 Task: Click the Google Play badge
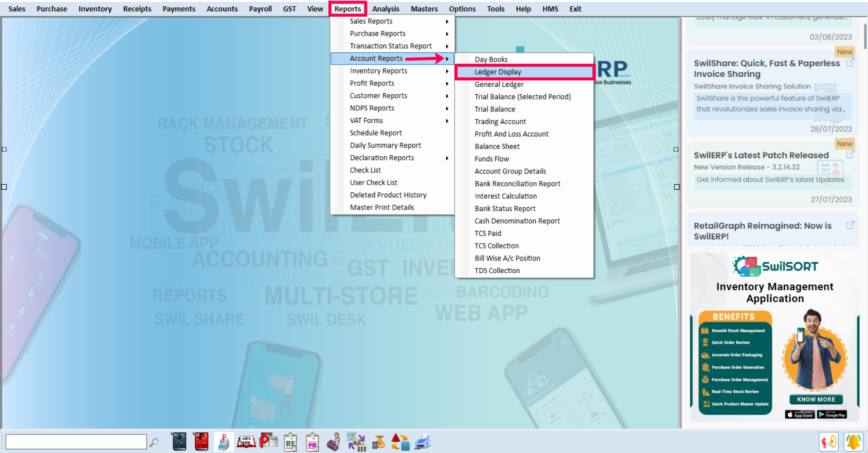coord(832,415)
